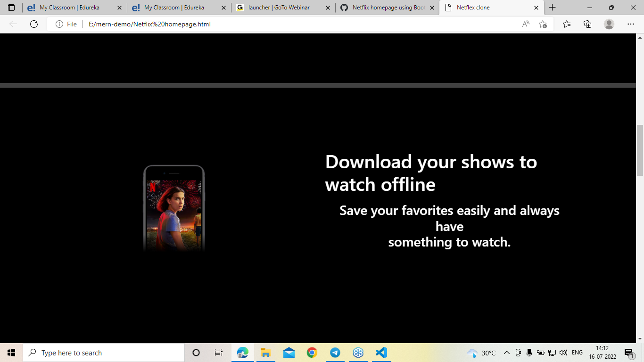Add the current page to favorites
This screenshot has width=644, height=362.
[543, 24]
